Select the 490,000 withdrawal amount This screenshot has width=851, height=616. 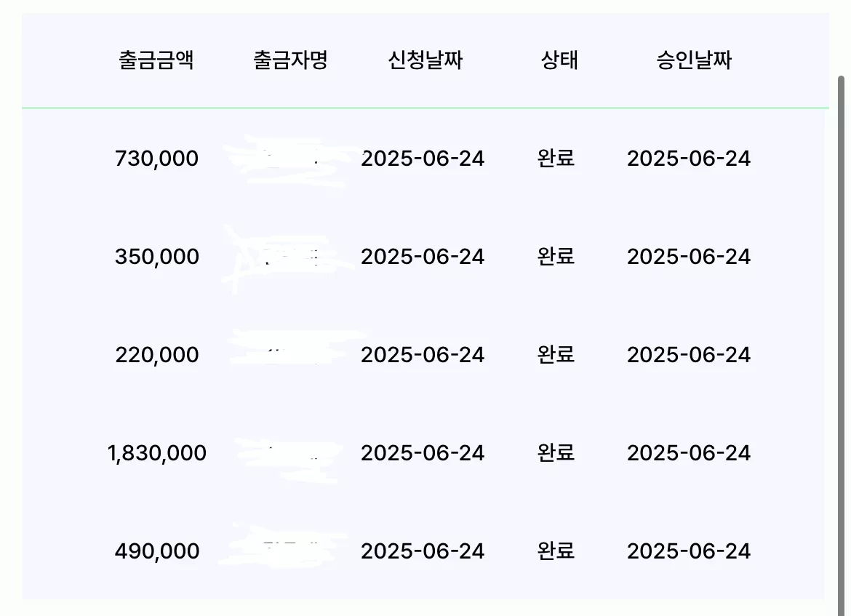[x=157, y=551]
